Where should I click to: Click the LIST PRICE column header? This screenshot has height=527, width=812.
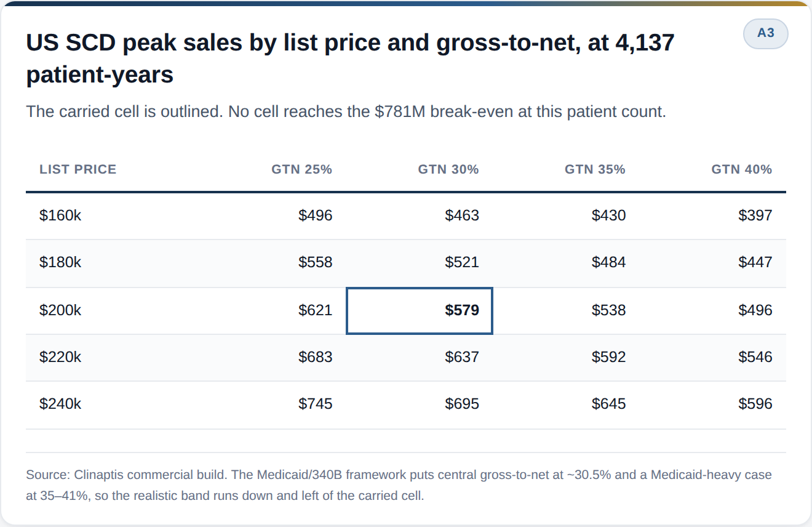(x=78, y=169)
